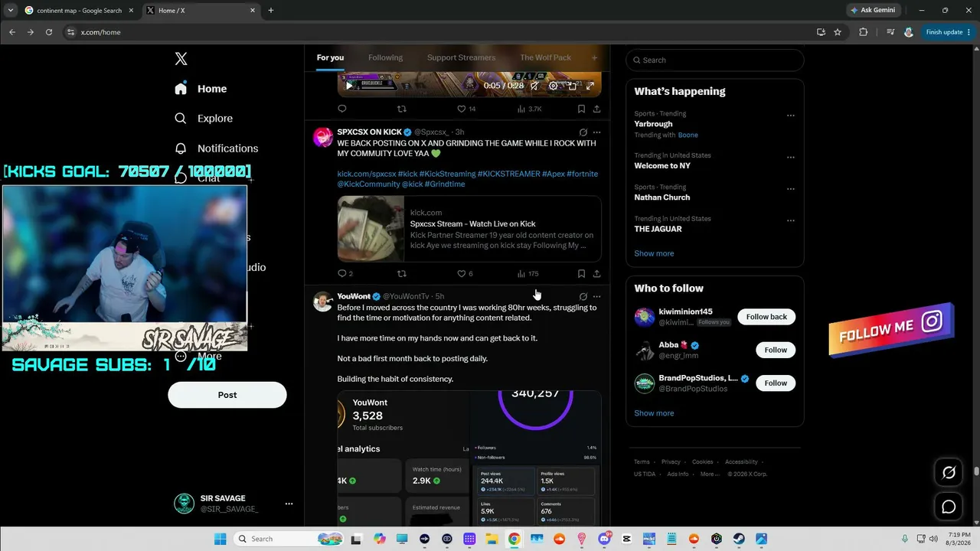Viewport: 980px width, 551px height.
Task: Open the kick.com/spxcsx link
Action: tap(367, 174)
